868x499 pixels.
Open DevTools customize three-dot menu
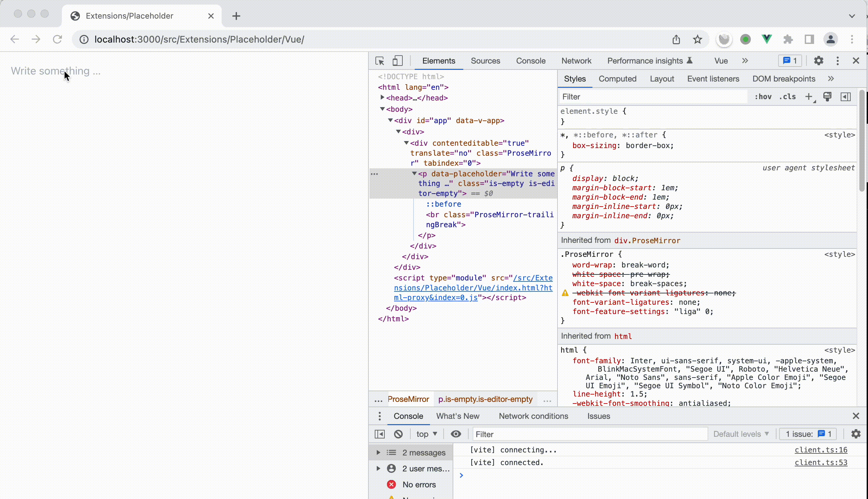click(837, 61)
